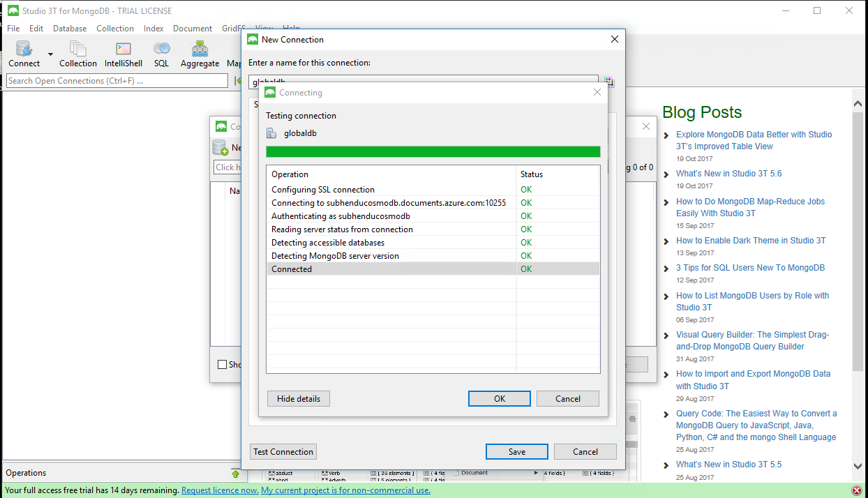Viewport: 868px width, 498px height.
Task: Click Save in New Connection dialog
Action: coord(517,452)
